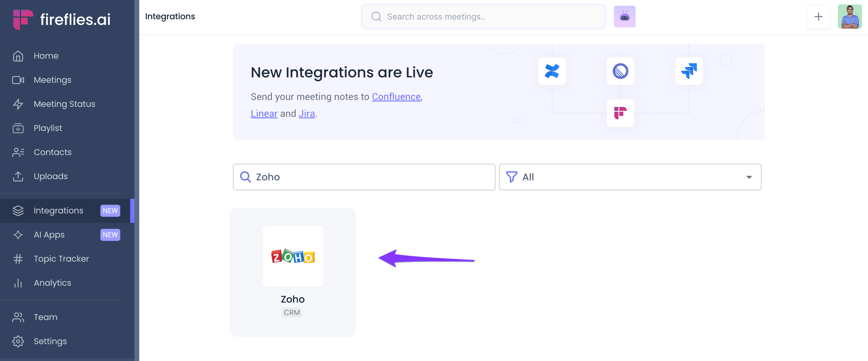Click the dropdown arrow on the filter box
Screen dimensions: 868x361
click(749, 177)
